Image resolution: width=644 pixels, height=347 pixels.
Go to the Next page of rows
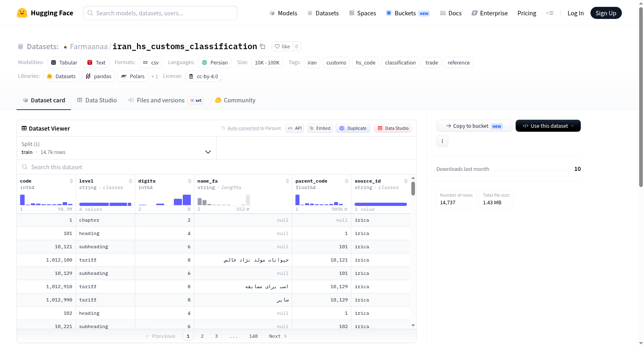(x=278, y=336)
